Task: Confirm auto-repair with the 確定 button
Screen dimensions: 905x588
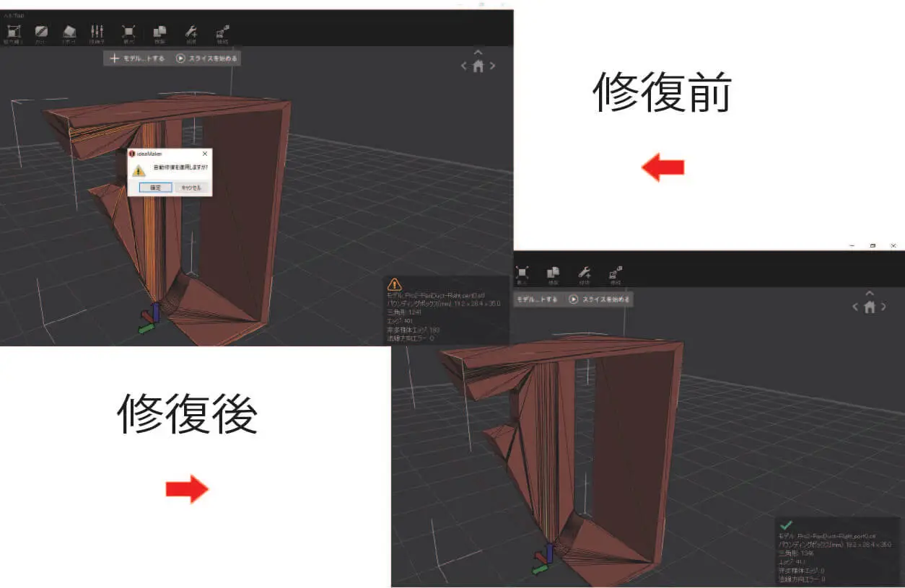Action: (x=155, y=188)
